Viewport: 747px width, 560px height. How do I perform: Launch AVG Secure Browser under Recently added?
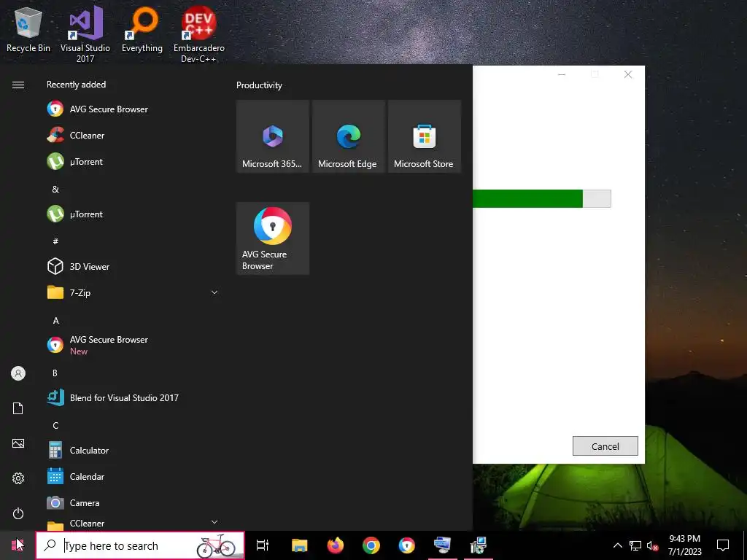pos(133,109)
